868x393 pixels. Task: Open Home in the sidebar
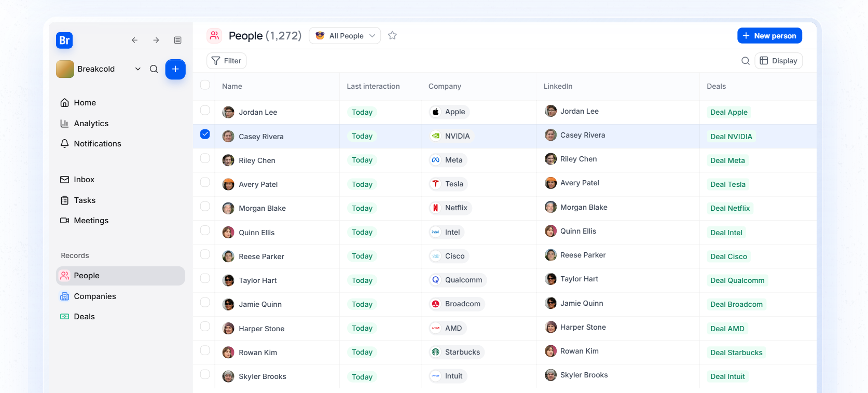click(120, 103)
